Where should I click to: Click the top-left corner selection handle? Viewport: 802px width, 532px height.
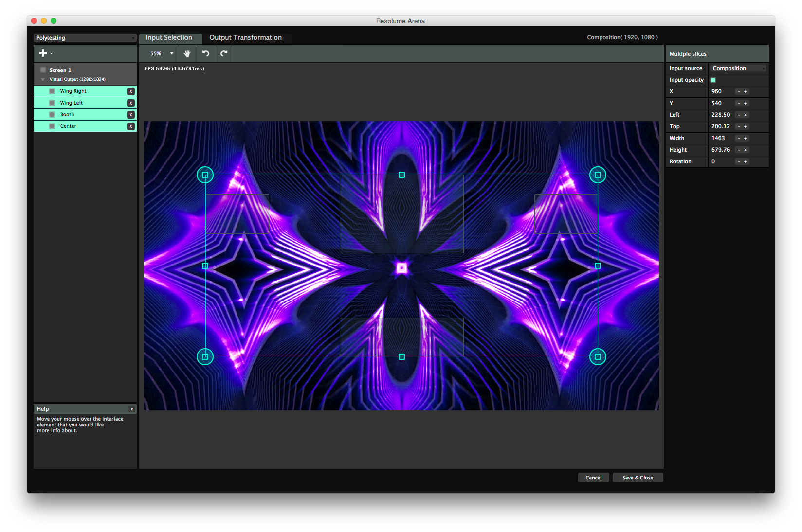pos(205,175)
